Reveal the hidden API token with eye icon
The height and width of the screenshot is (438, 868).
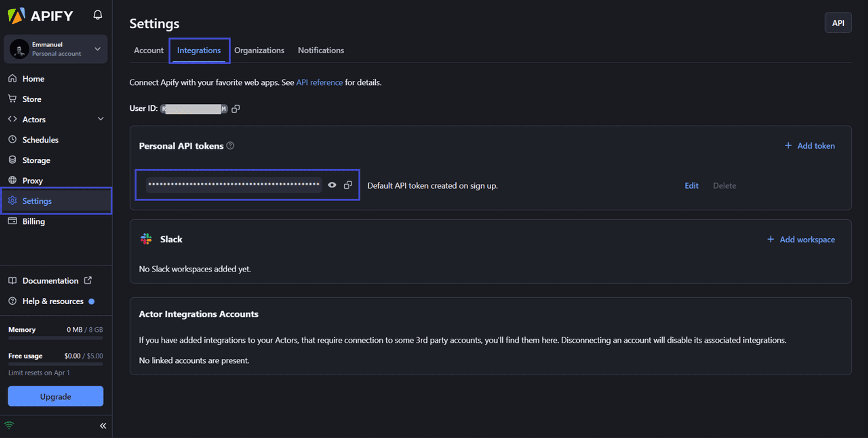click(332, 185)
